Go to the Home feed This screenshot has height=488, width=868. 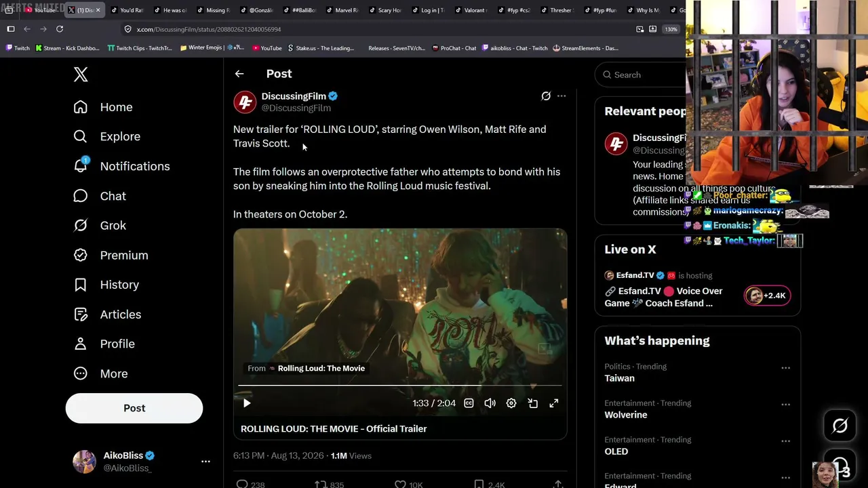(103, 107)
